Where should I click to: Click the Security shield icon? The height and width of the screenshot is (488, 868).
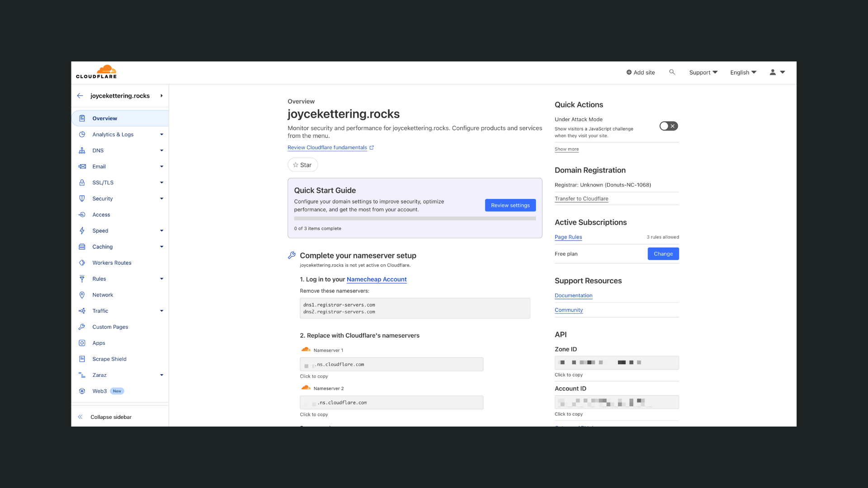pos(82,198)
